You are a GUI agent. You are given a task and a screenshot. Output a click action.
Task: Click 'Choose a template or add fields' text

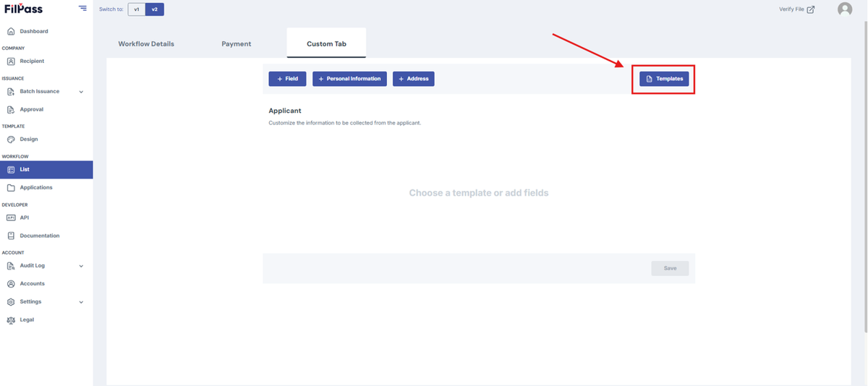(479, 193)
